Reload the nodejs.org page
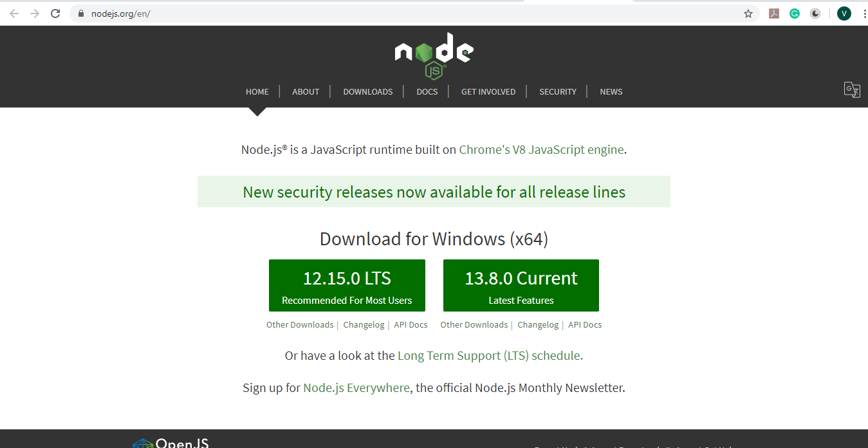 [x=55, y=14]
